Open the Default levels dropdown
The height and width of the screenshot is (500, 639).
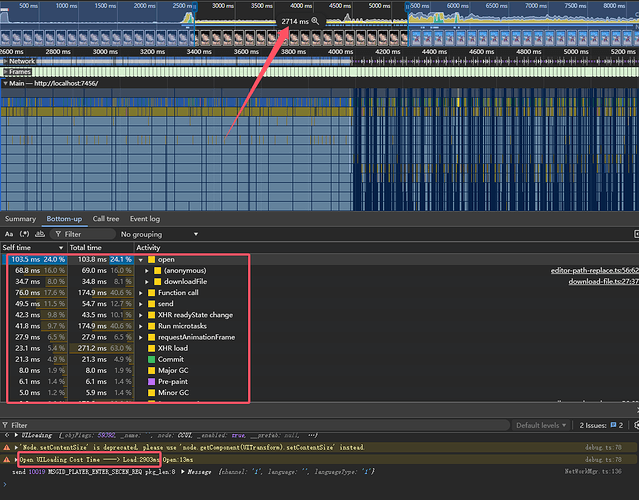pos(541,425)
